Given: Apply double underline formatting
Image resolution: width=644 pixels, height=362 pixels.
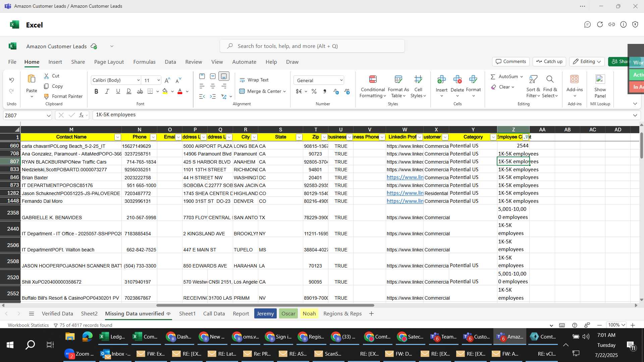Looking at the screenshot, I should (129, 91).
